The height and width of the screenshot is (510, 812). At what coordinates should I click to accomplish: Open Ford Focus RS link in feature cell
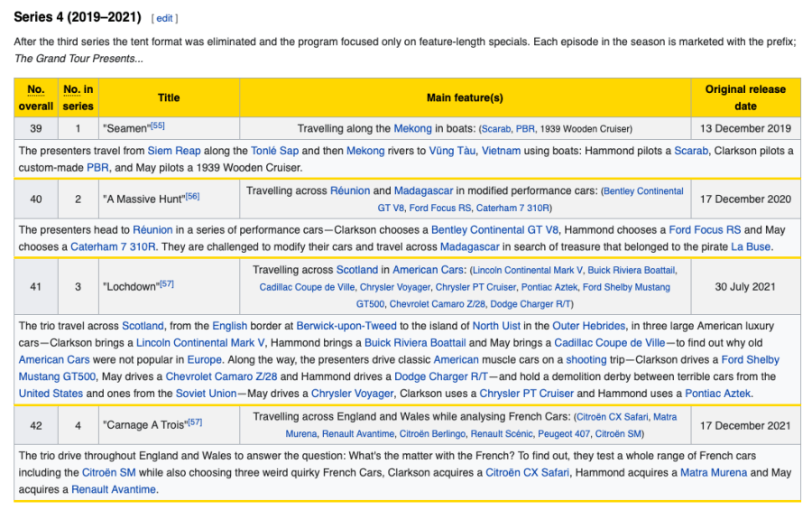440,208
